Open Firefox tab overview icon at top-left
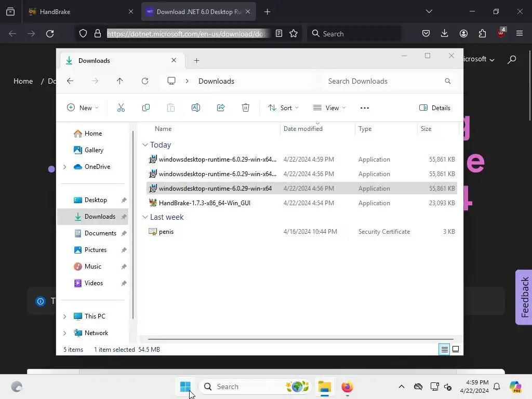Viewport: 532px width, 399px height. pos(10,12)
